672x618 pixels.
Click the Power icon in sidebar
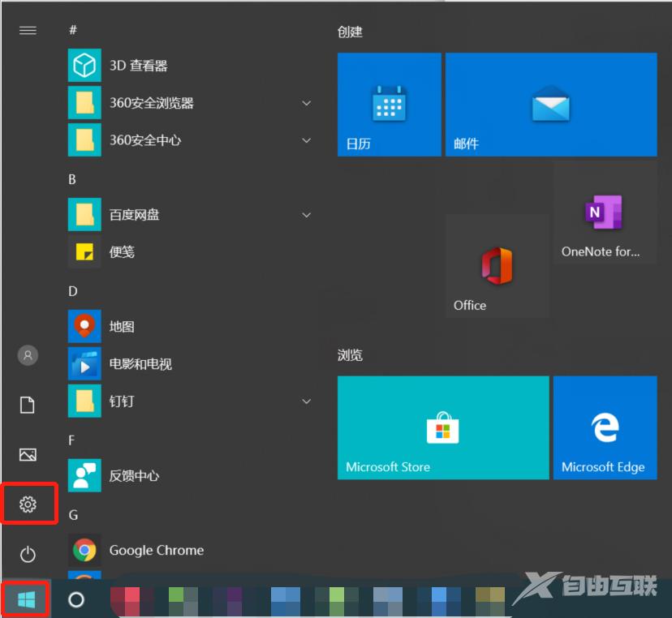point(28,554)
